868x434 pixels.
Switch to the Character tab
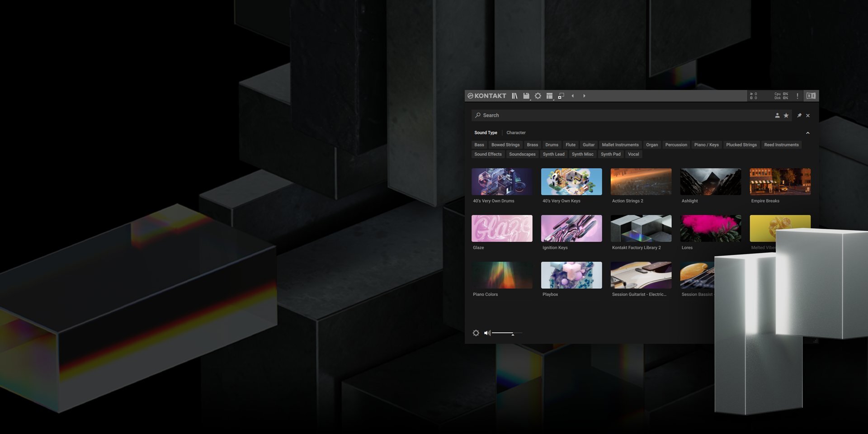point(516,132)
